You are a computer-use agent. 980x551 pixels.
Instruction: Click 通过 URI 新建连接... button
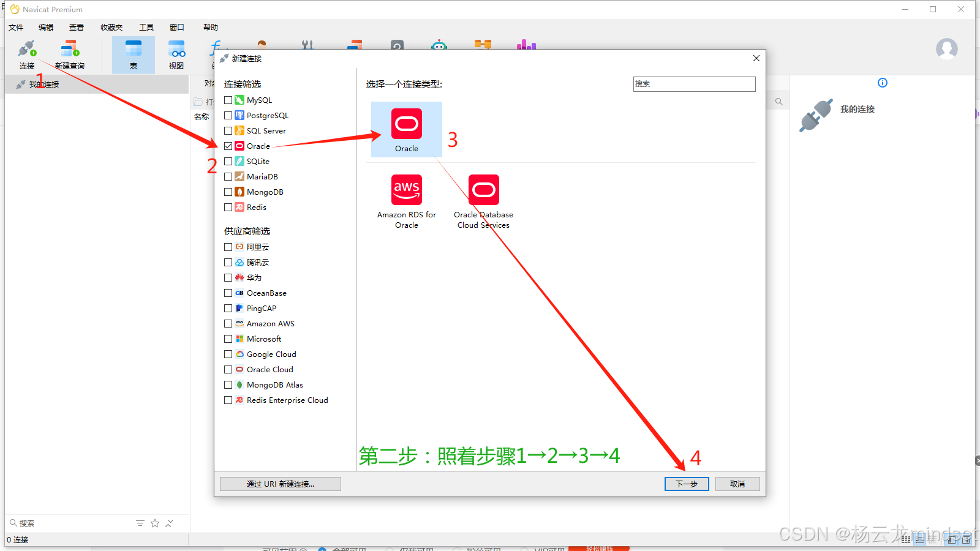[x=281, y=484]
